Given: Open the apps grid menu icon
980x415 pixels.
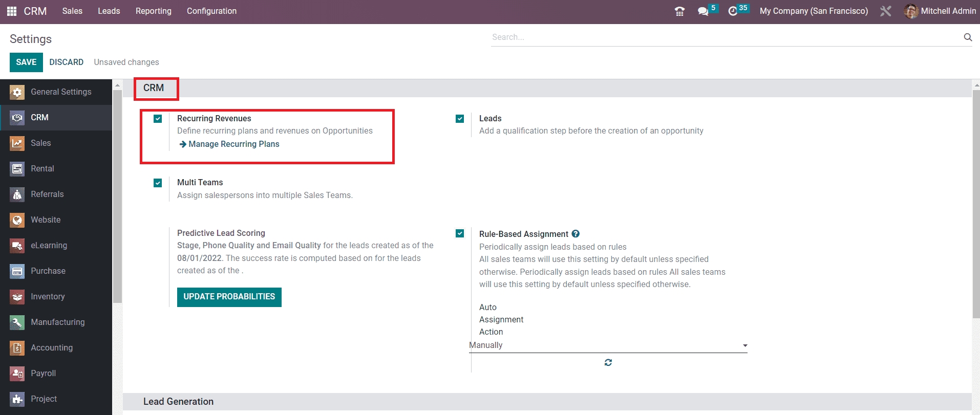Looking at the screenshot, I should click(12, 11).
